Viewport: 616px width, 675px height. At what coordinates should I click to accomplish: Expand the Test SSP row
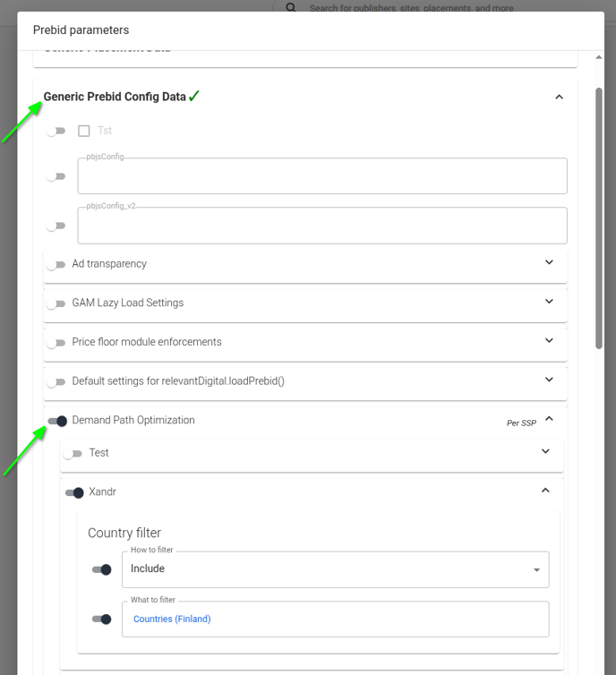click(x=545, y=452)
